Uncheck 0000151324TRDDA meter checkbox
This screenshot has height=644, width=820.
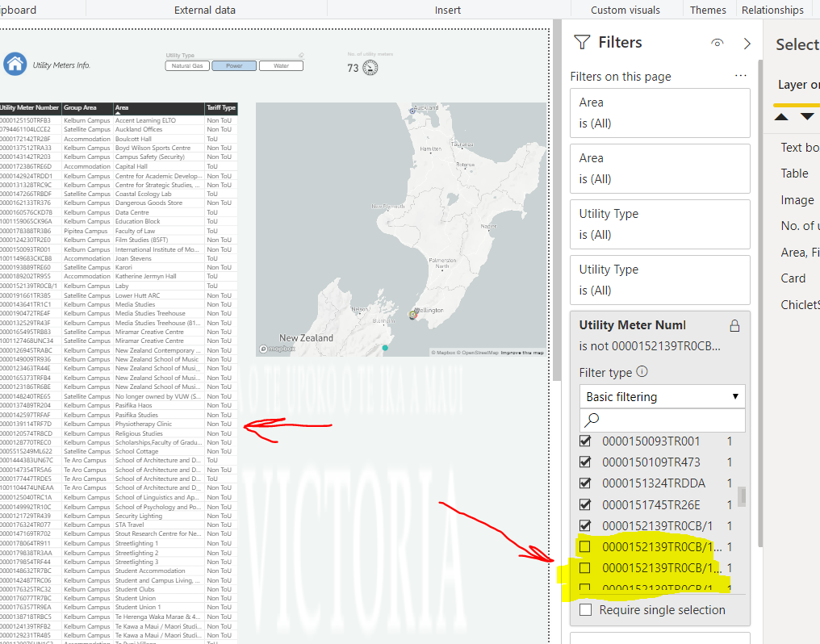point(585,483)
